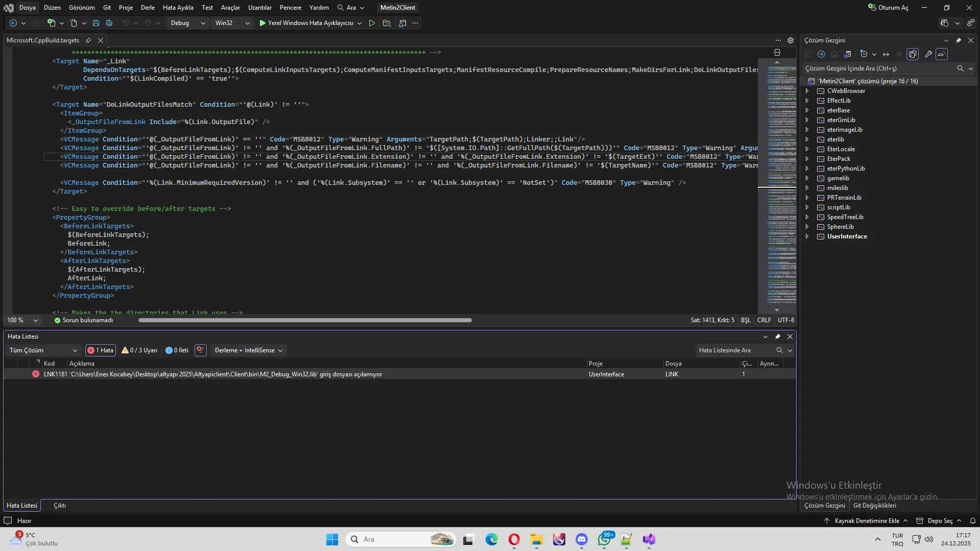Click the Save All toolbar icon
980x551 pixels.
[x=109, y=23]
